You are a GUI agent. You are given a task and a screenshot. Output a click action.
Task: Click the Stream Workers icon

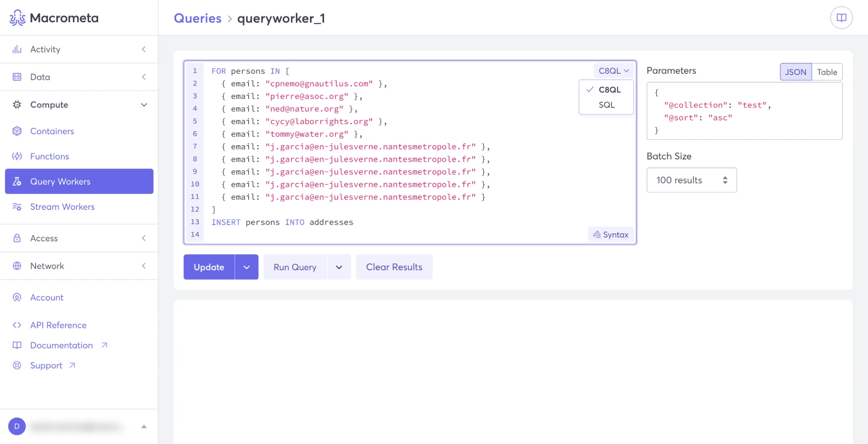click(17, 207)
